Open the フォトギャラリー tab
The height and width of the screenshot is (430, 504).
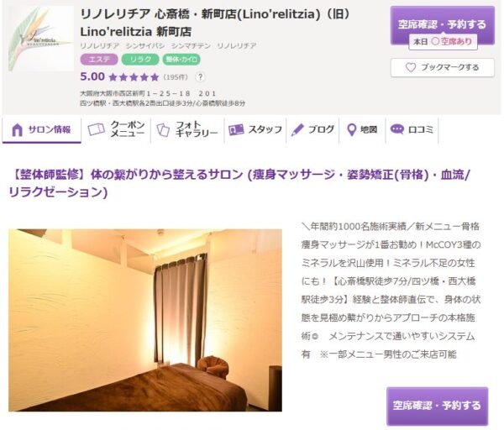[x=187, y=129]
